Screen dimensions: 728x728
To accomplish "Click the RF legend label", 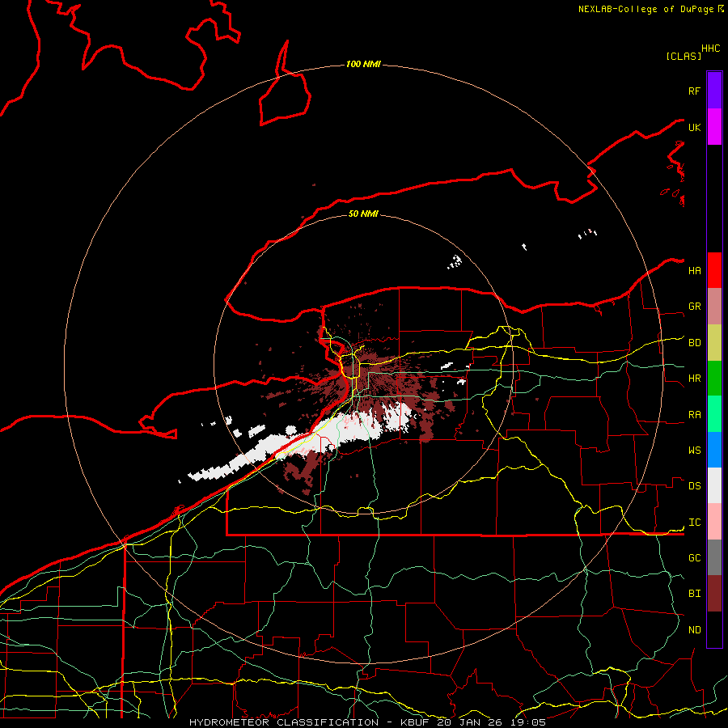I will [x=694, y=91].
